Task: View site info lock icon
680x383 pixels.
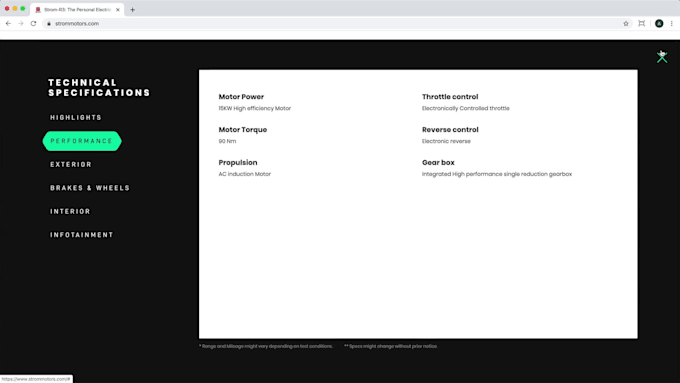Action: pos(49,23)
